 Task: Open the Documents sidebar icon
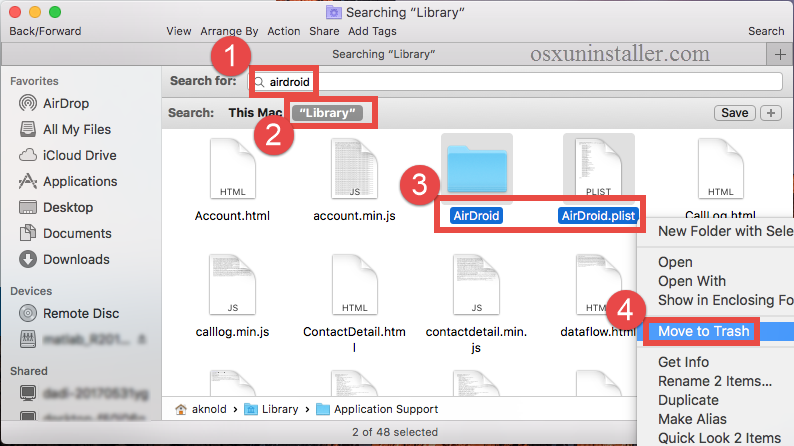[28, 233]
